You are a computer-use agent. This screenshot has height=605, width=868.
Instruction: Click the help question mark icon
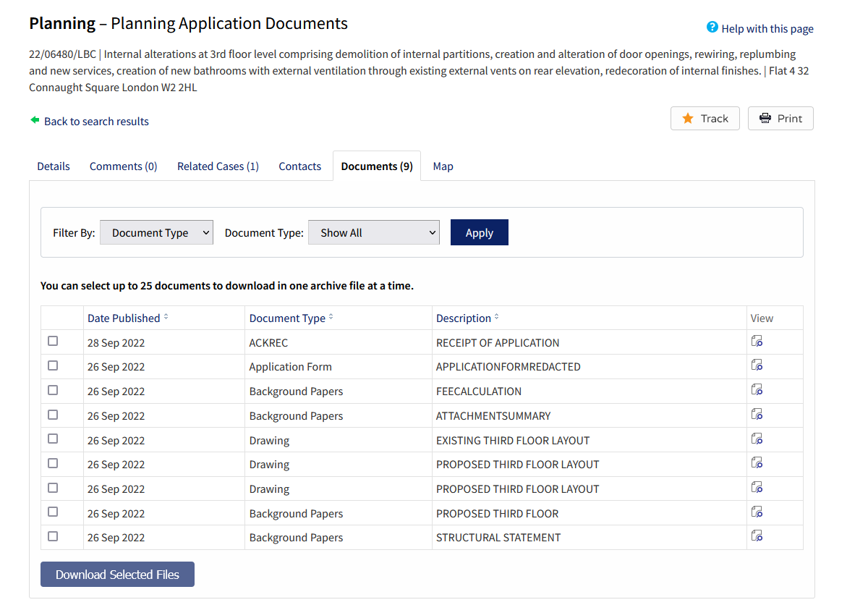tap(712, 27)
